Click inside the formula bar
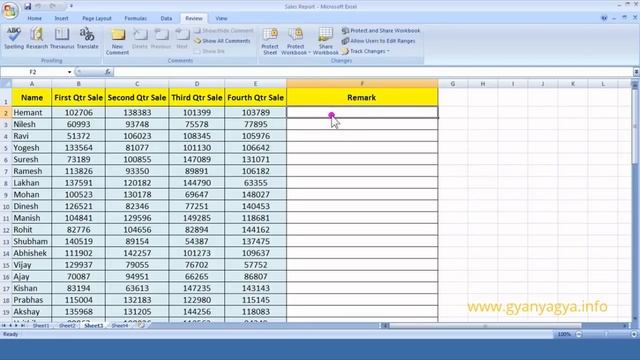This screenshot has width=640, height=360. coord(373,72)
